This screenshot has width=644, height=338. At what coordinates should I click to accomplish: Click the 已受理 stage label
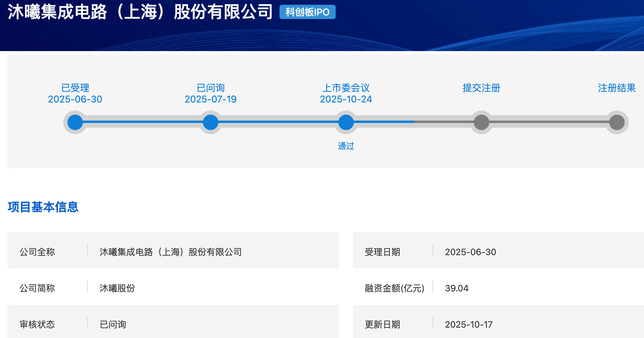coord(75,88)
